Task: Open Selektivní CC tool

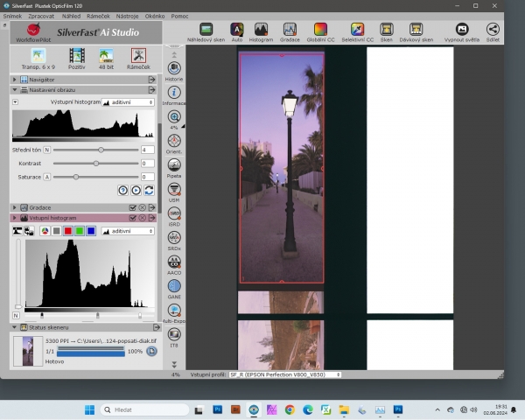Action: coord(357,32)
